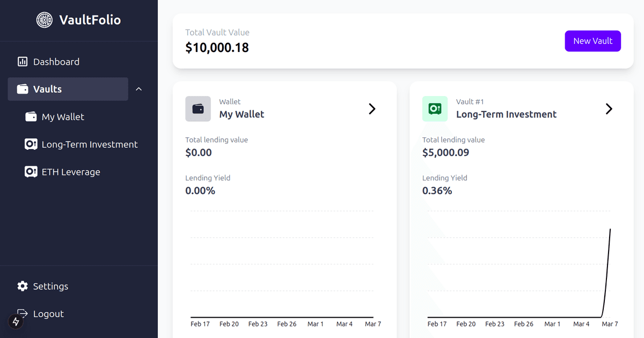The height and width of the screenshot is (338, 644).
Task: Click Feb 17 label on My Wallet chart
Action: click(x=200, y=324)
